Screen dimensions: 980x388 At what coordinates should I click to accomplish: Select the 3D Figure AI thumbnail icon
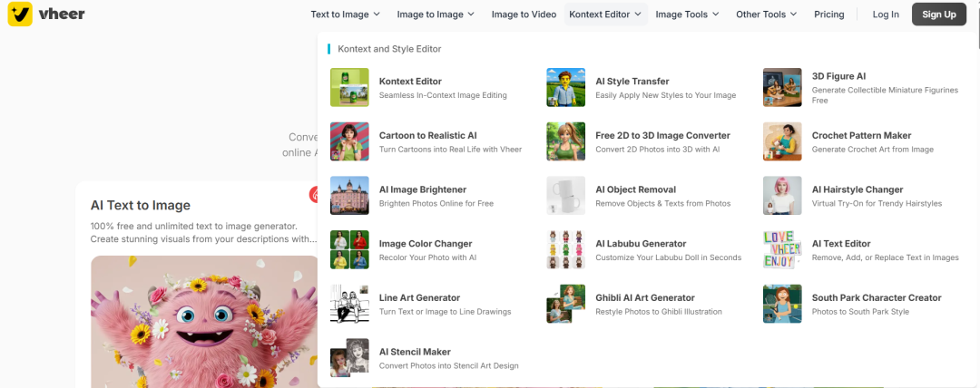pyautogui.click(x=782, y=87)
